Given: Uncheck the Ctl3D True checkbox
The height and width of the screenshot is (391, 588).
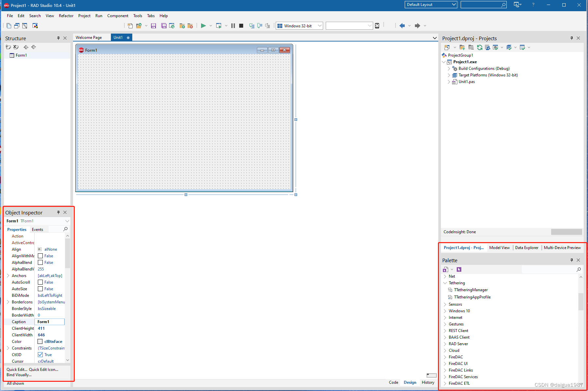Looking at the screenshot, I should point(40,355).
